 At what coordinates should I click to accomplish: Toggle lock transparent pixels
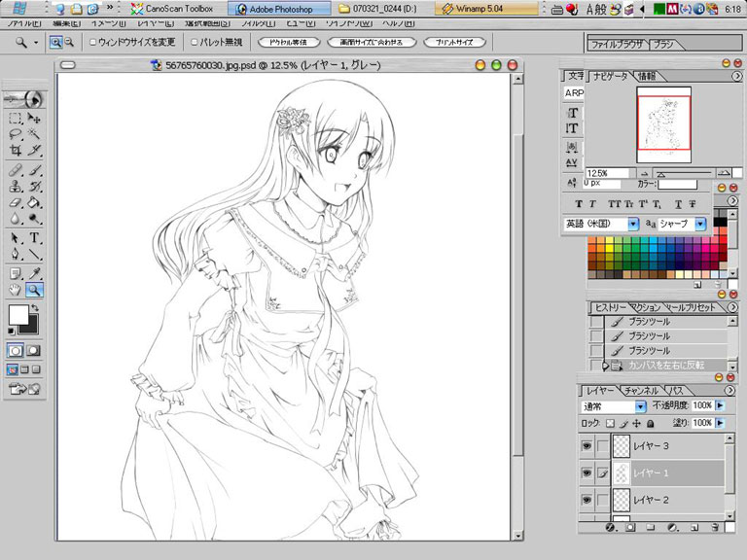(x=610, y=423)
